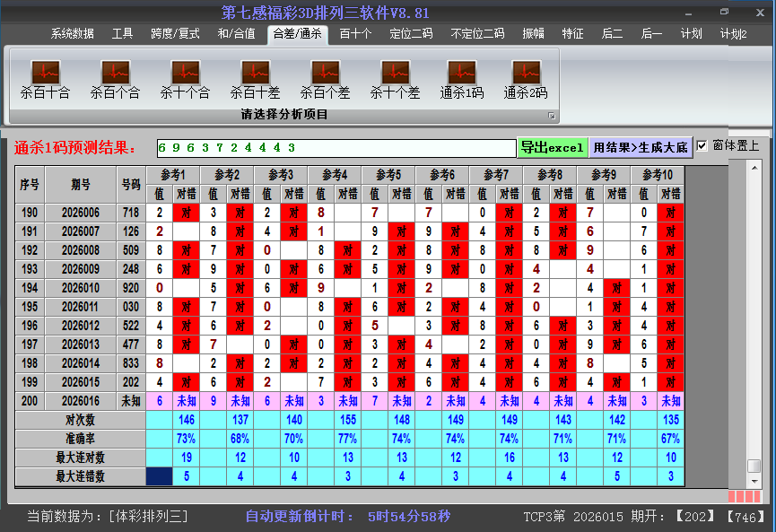Open the 杀百十合 analysis

pos(45,78)
